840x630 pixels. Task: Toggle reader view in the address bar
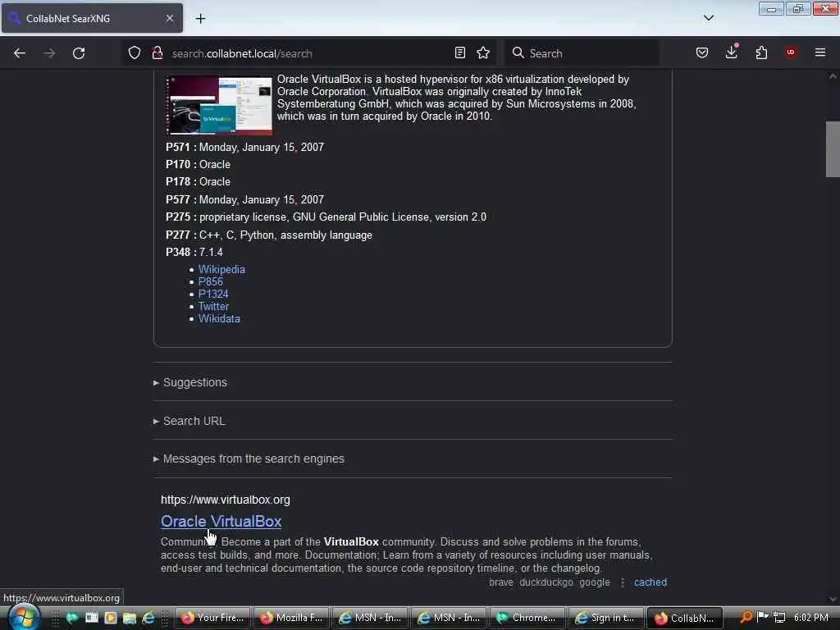[x=459, y=52]
